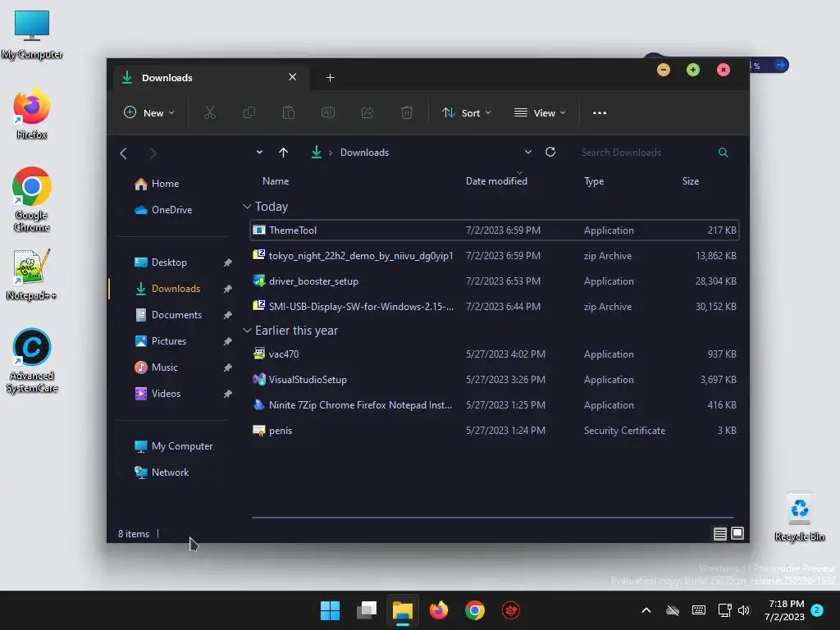The width and height of the screenshot is (840, 630).
Task: Click the horizontal scrollbar in file list
Action: [x=493, y=518]
